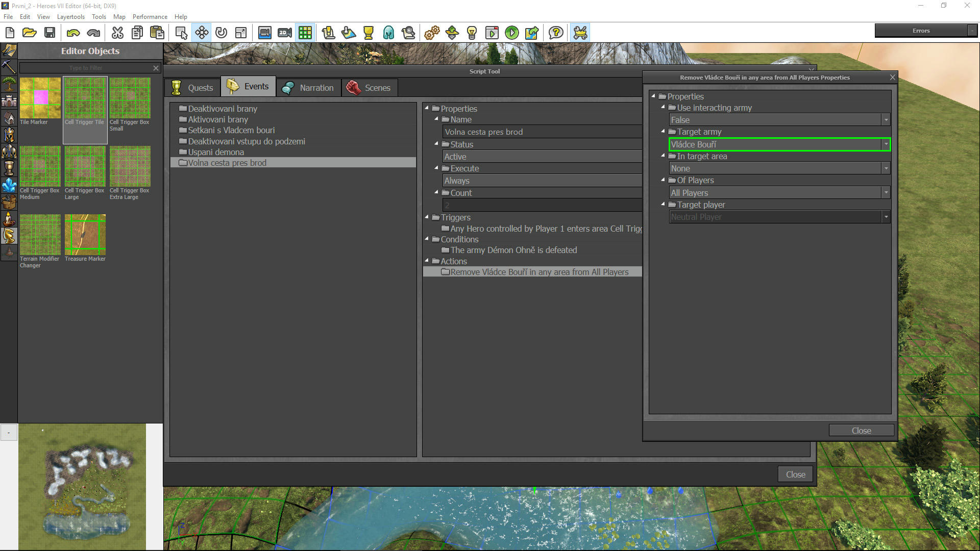Open the Target player dropdown arrow
This screenshot has width=980, height=551.
886,217
